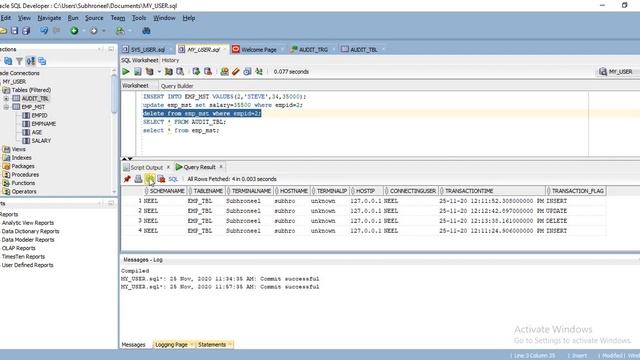Click the SQL History icon in worksheet toolbar

click(247, 72)
